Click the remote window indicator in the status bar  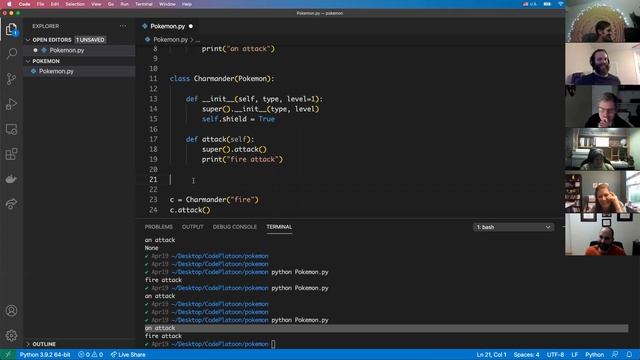pos(7,354)
